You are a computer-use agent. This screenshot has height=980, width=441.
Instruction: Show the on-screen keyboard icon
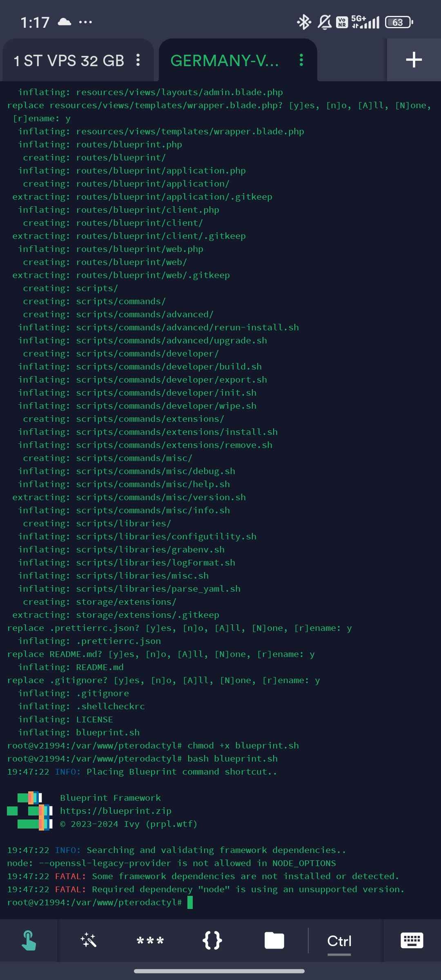pyautogui.click(x=412, y=940)
